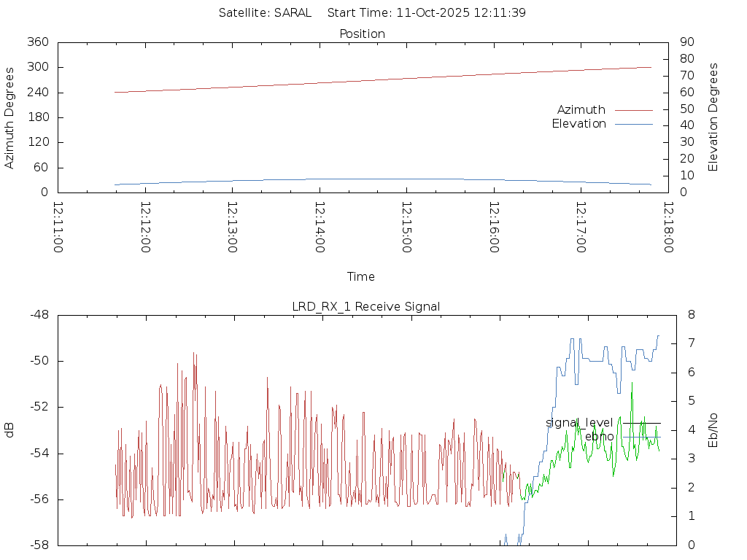Viewport: 747px width, 560px height.
Task: Click the LRD_RX_1 Receive Signal title
Action: click(x=366, y=307)
